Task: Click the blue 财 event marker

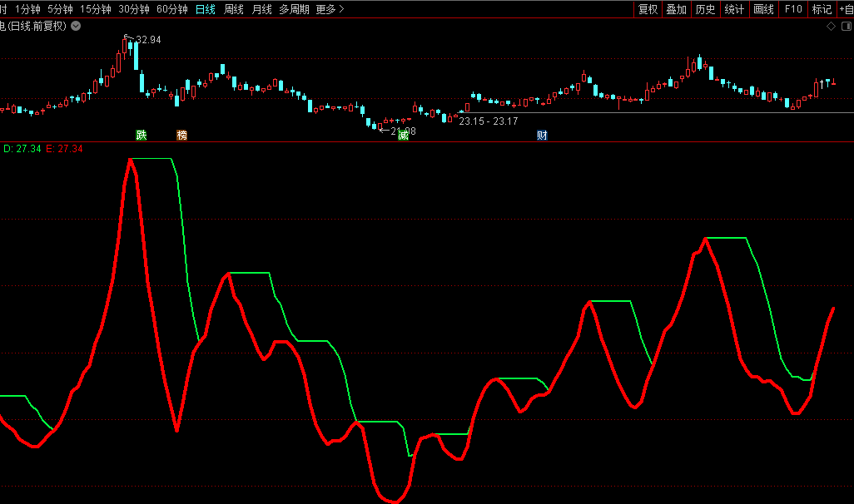Action: pyautogui.click(x=542, y=135)
